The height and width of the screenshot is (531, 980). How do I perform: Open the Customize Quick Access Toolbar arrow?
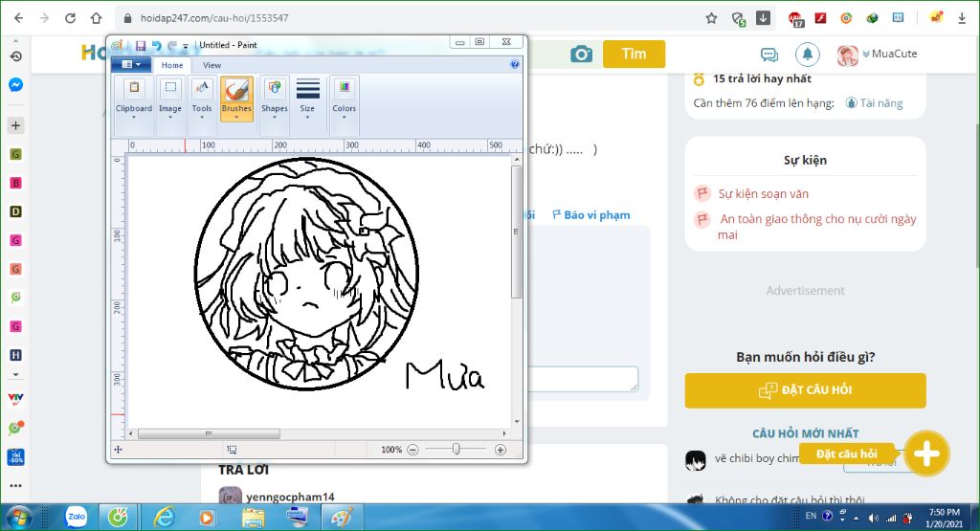coord(185,46)
